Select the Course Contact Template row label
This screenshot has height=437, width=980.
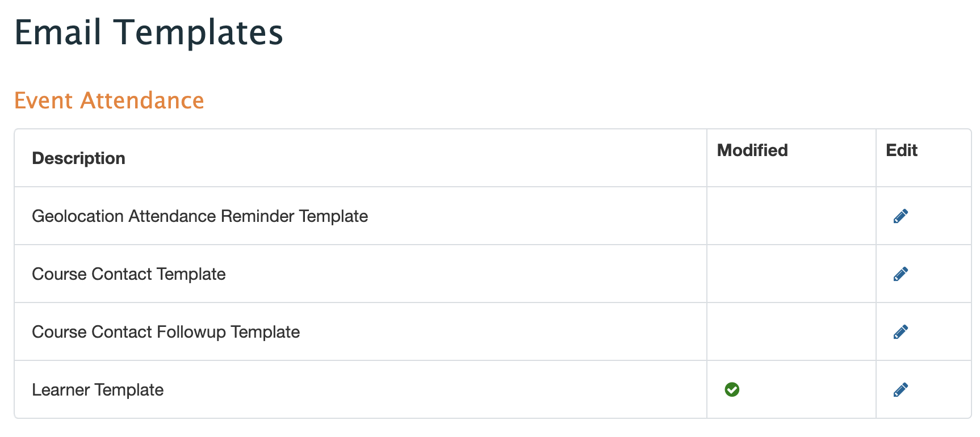pyautogui.click(x=129, y=274)
